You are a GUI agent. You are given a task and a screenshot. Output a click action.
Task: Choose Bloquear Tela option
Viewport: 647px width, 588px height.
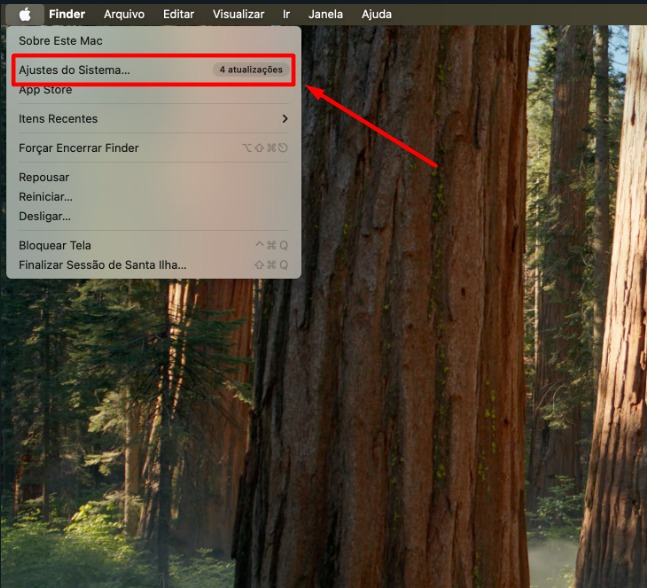click(55, 245)
